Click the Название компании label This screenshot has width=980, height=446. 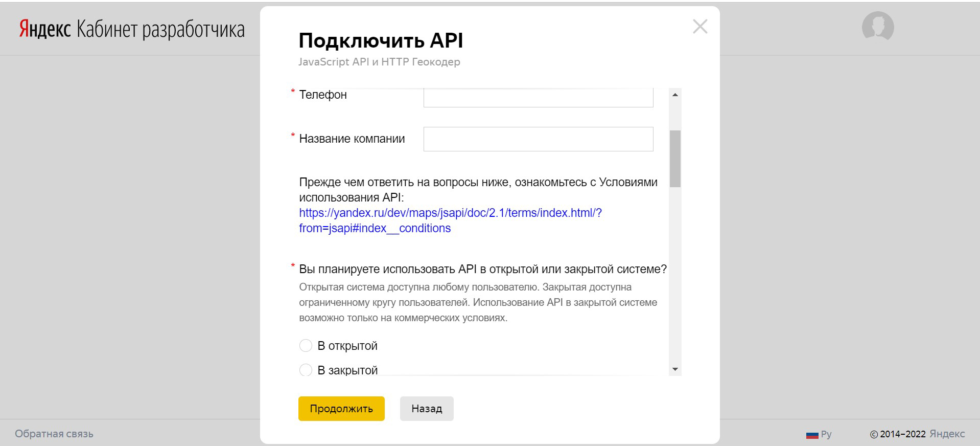pyautogui.click(x=352, y=139)
